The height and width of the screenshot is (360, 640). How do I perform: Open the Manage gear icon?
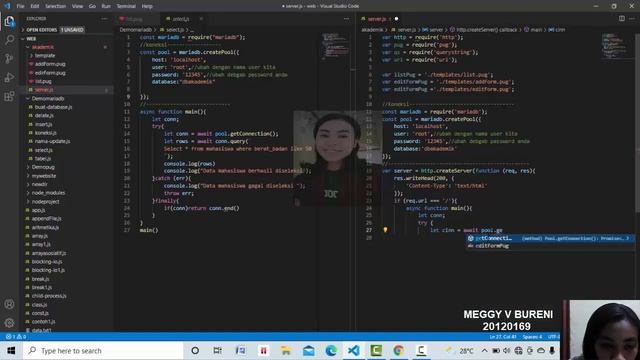(x=9, y=323)
